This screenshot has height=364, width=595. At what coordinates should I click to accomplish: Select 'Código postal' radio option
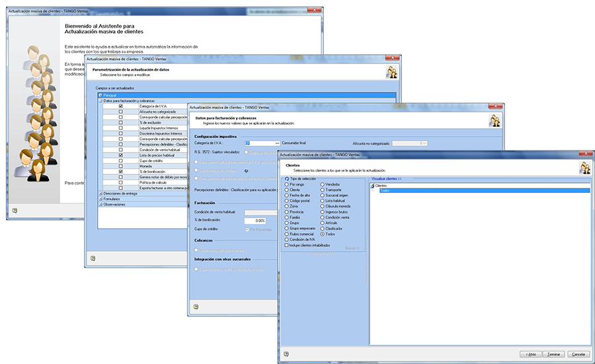(286, 201)
